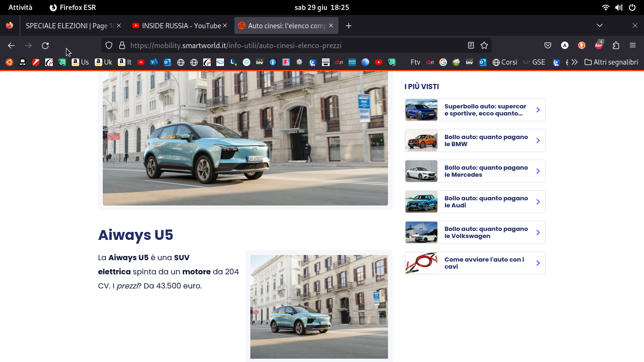Image resolution: width=644 pixels, height=362 pixels.
Task: Close the SPECIALE ELEZIONI tab
Action: 119,25
